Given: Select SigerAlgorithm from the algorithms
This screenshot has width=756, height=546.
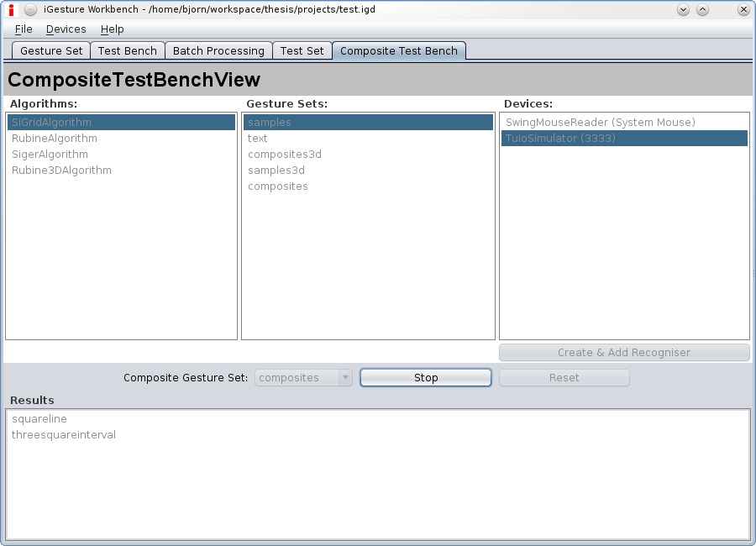Looking at the screenshot, I should 50,155.
